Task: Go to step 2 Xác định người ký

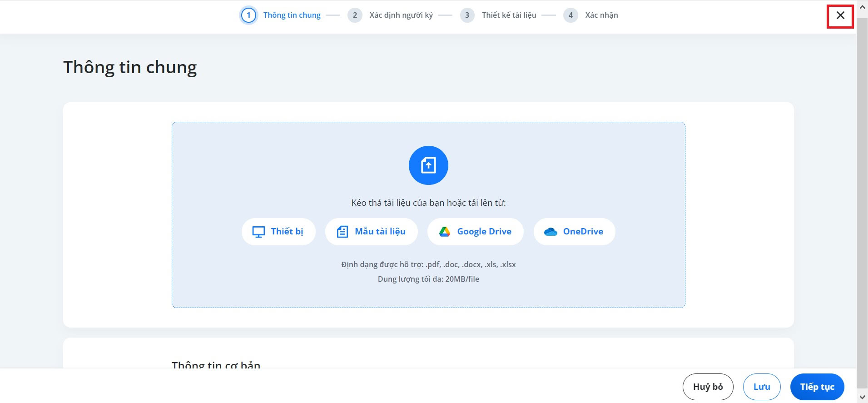Action: pos(391,15)
